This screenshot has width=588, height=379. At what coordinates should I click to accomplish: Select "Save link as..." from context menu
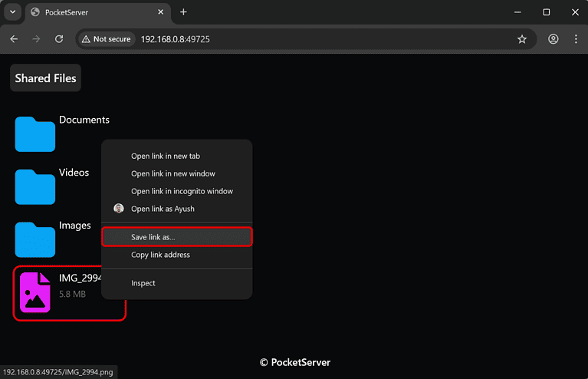(176, 237)
